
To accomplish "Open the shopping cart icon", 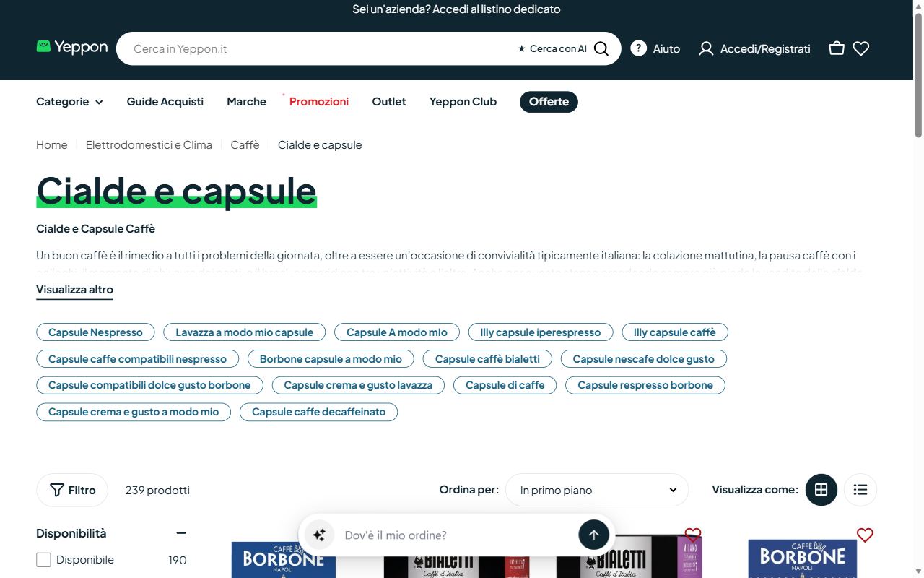I will (x=837, y=48).
